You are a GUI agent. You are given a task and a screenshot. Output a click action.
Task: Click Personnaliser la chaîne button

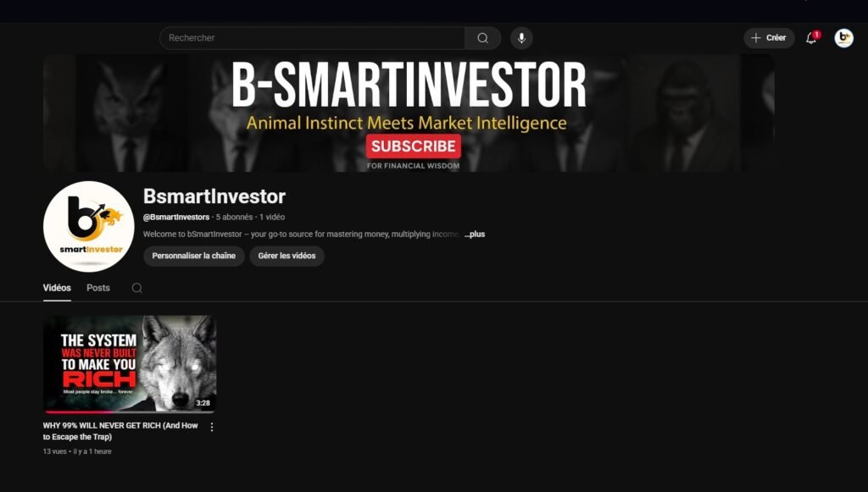point(194,256)
